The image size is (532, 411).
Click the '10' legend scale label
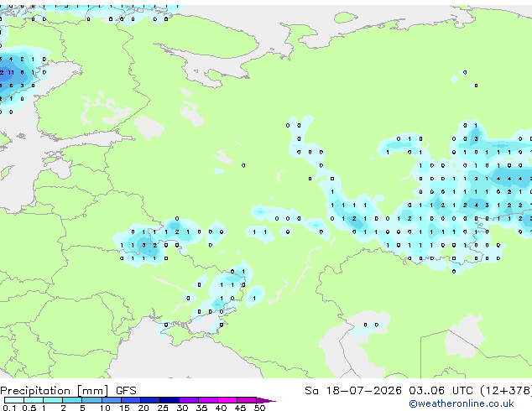pos(105,408)
